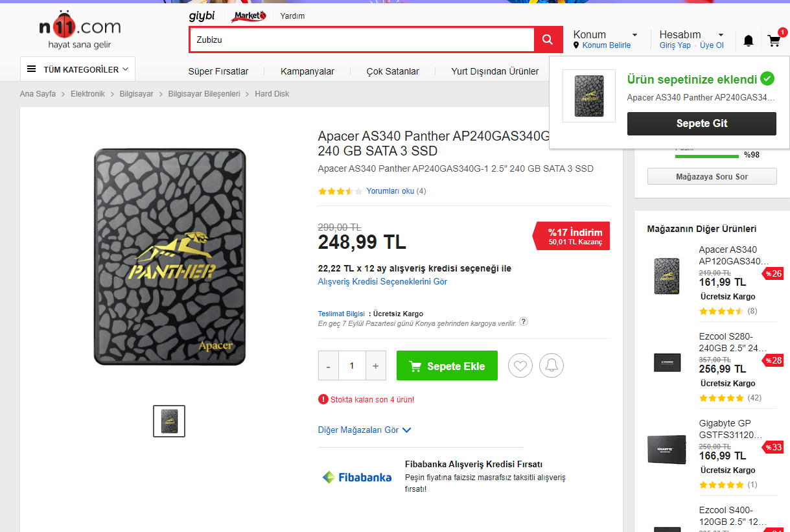This screenshot has height=532, width=790.
Task: Click the green %98 store rating bar
Action: (x=707, y=156)
